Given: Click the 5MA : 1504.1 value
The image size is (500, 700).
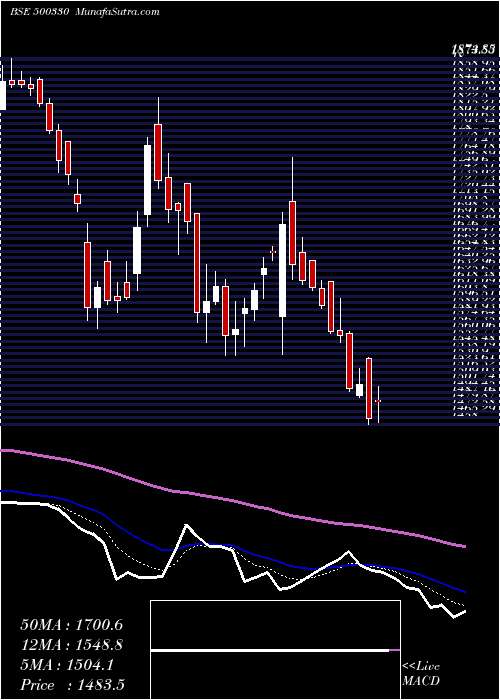Looking at the screenshot, I should point(67,665).
